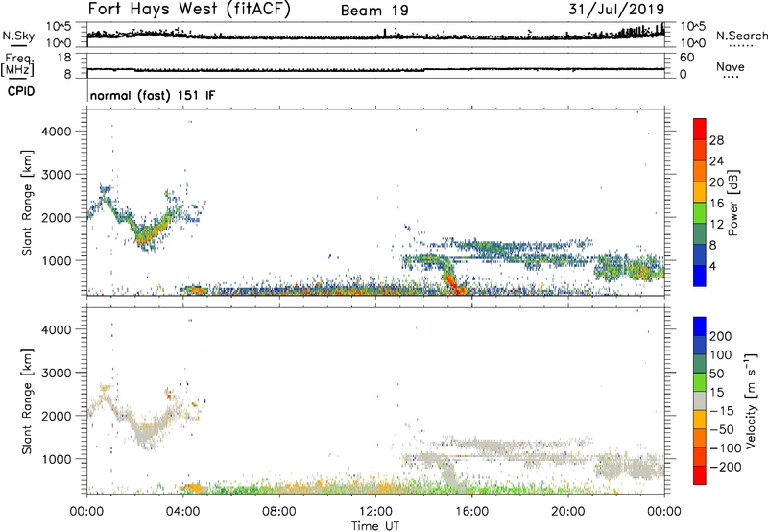Click the velocity scale value '200'
The width and height of the screenshot is (768, 532).
(721, 336)
